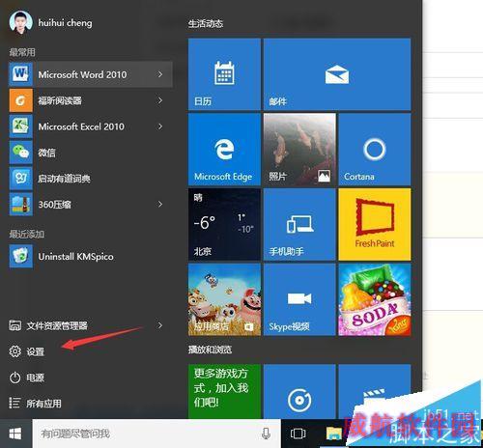Expand Microsoft Word 2010 jump list arrow

tap(160, 74)
